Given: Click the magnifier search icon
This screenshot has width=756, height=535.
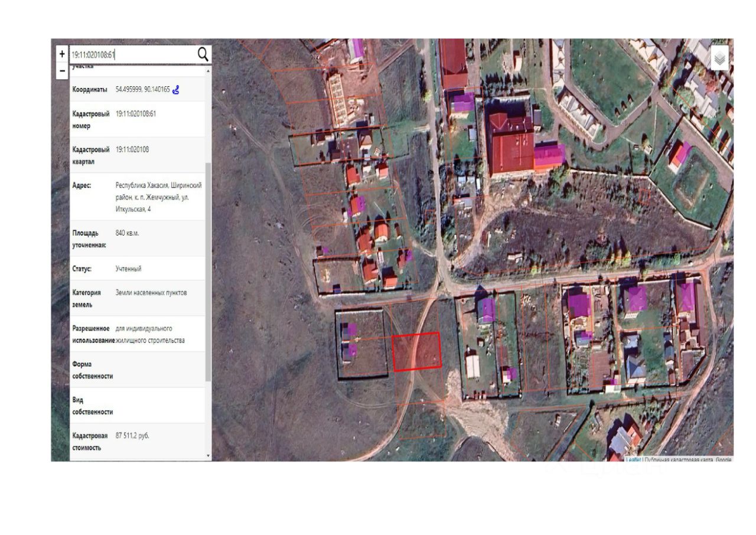Looking at the screenshot, I should 203,54.
